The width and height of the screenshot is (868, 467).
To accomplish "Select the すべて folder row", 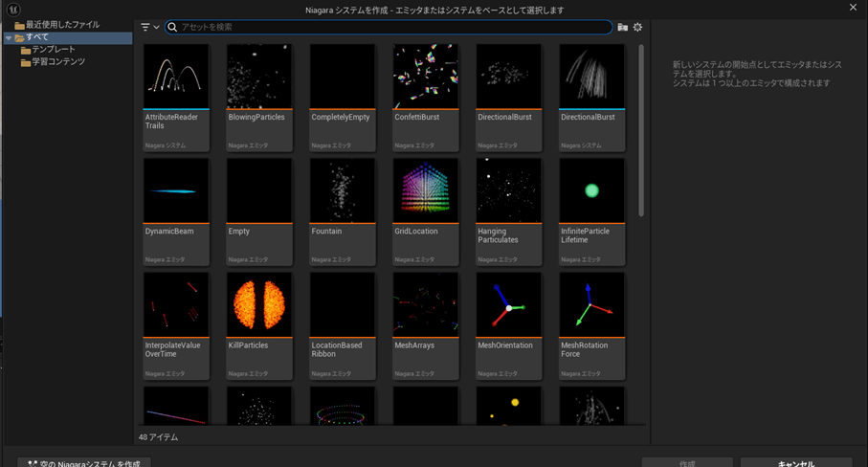I will point(68,37).
